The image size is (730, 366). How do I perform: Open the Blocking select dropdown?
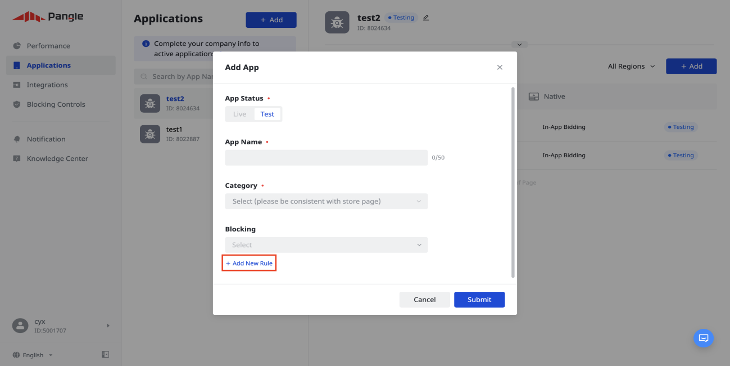[326, 245]
